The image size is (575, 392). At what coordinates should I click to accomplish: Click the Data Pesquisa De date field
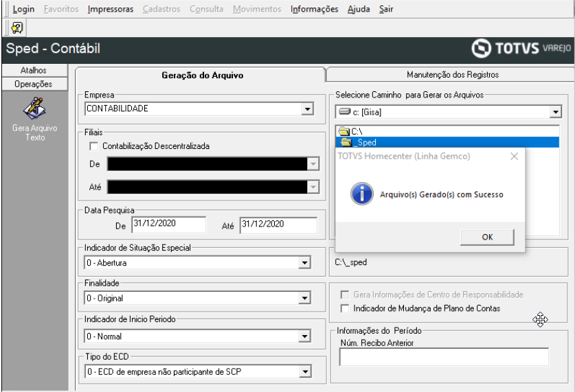point(169,224)
